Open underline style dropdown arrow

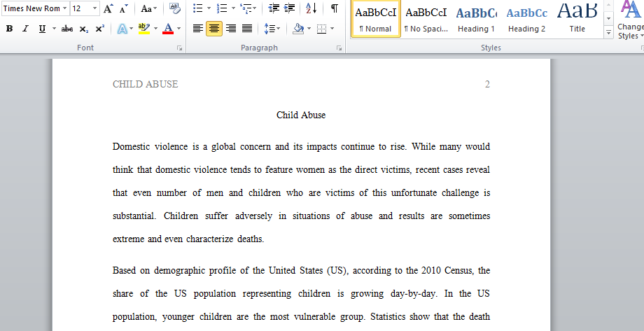click(x=54, y=29)
